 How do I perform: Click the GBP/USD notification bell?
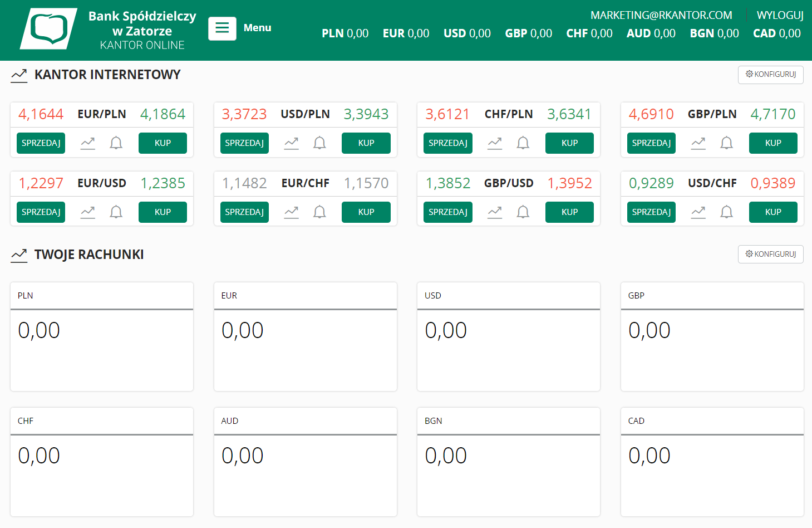click(x=523, y=212)
